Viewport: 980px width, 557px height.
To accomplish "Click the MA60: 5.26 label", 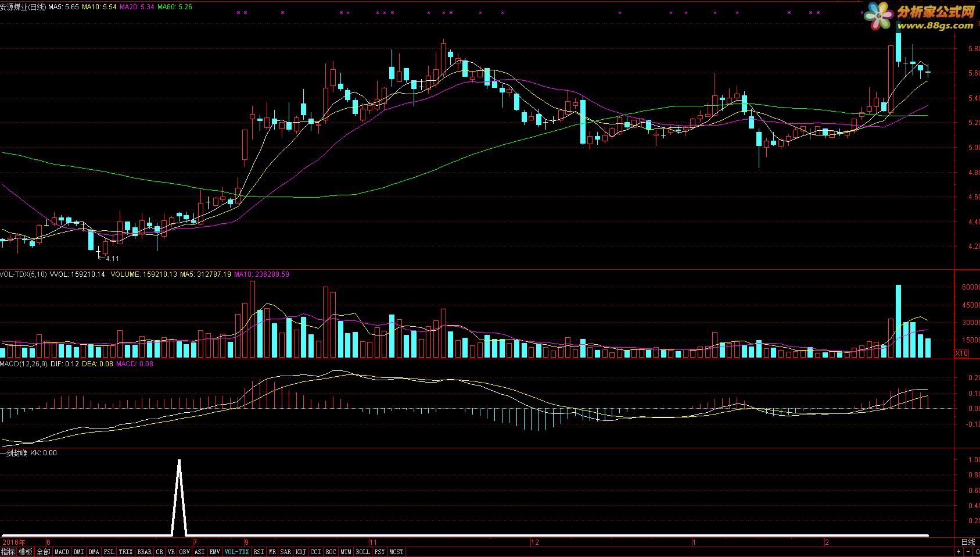I will pos(175,6).
